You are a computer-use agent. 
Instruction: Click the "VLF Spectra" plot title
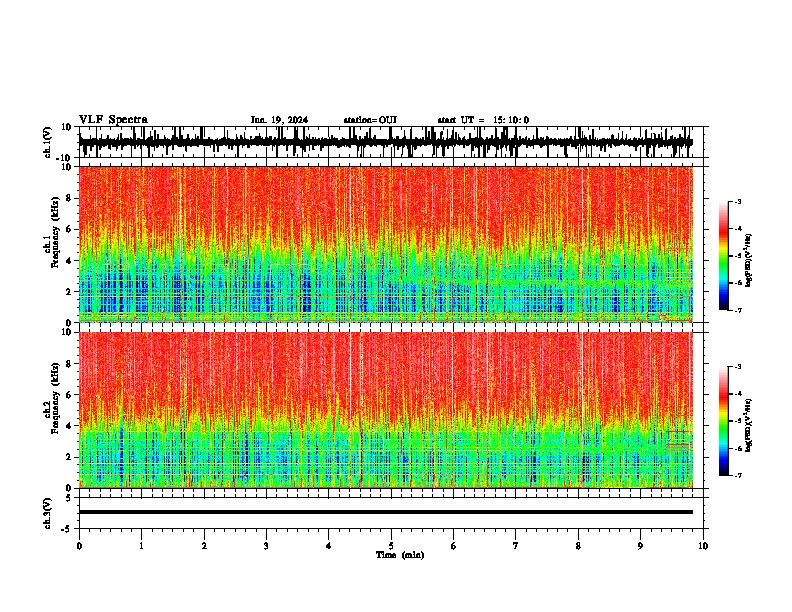click(113, 120)
